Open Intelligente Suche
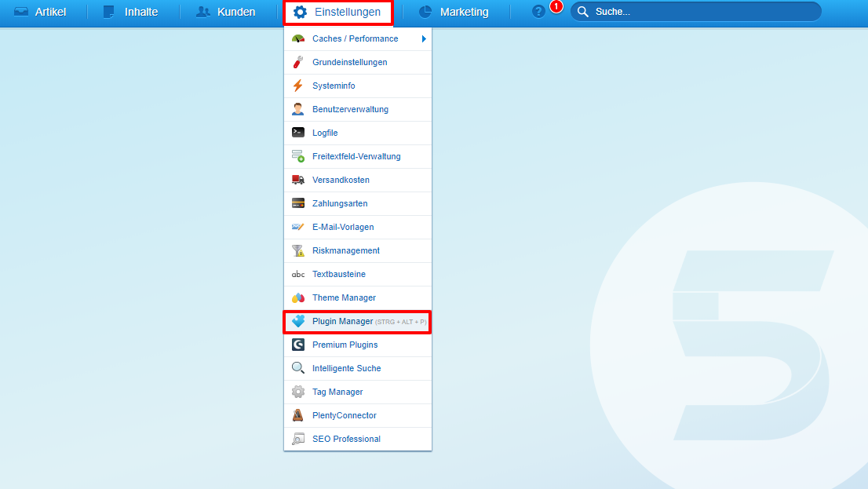 point(358,368)
